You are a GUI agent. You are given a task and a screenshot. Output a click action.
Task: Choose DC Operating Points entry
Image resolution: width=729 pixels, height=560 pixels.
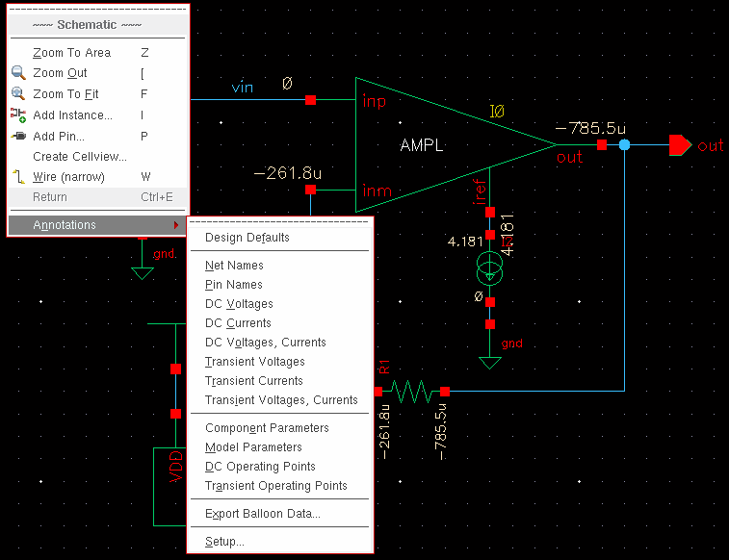point(260,467)
